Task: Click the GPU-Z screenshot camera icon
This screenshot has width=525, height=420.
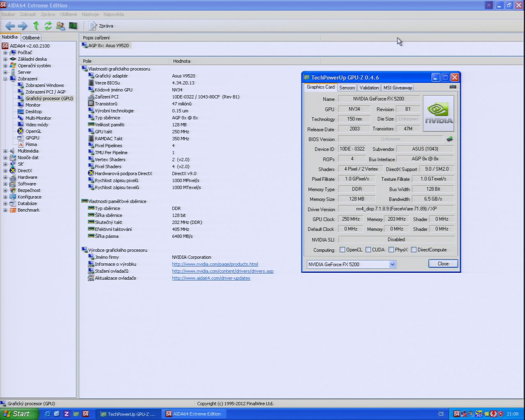Action: [452, 87]
